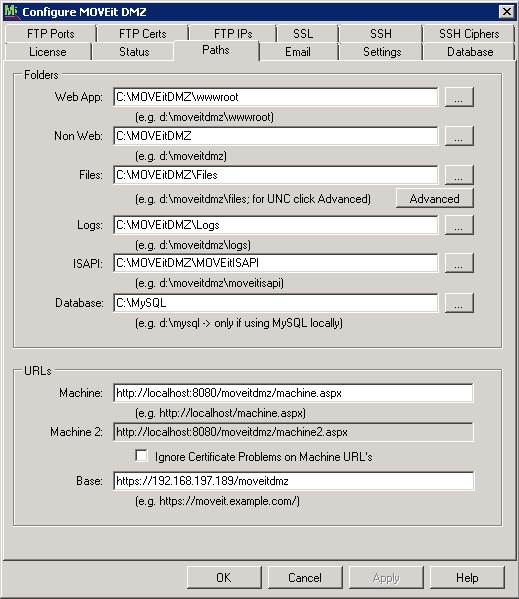Open the FTP Ports tab
The image size is (519, 599).
(x=50, y=34)
